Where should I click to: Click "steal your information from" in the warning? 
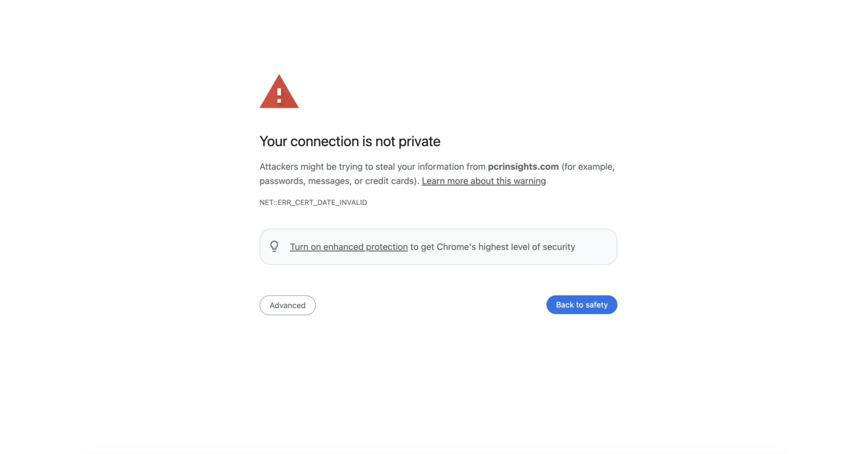430,167
